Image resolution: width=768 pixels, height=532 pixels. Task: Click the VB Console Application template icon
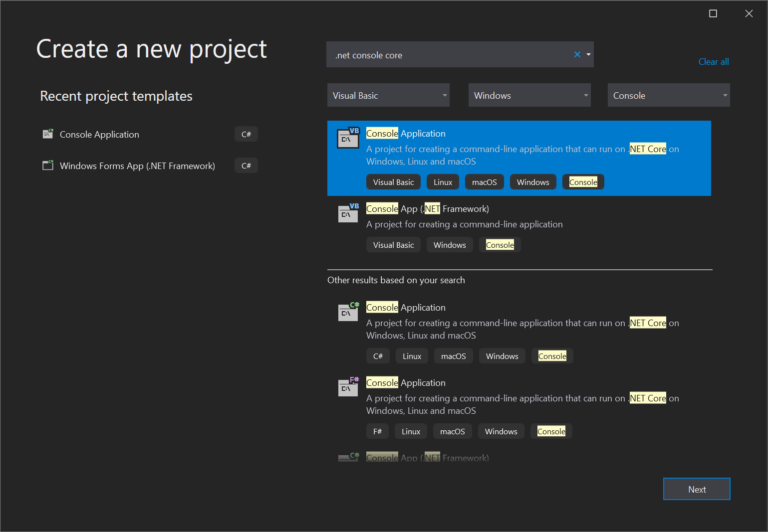pyautogui.click(x=348, y=138)
